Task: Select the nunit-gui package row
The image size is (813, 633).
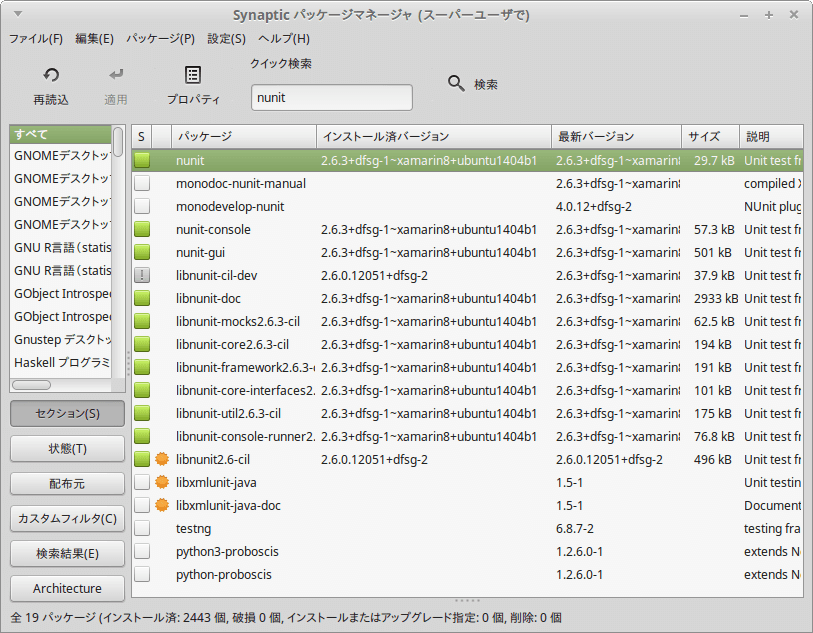Action: [x=467, y=252]
